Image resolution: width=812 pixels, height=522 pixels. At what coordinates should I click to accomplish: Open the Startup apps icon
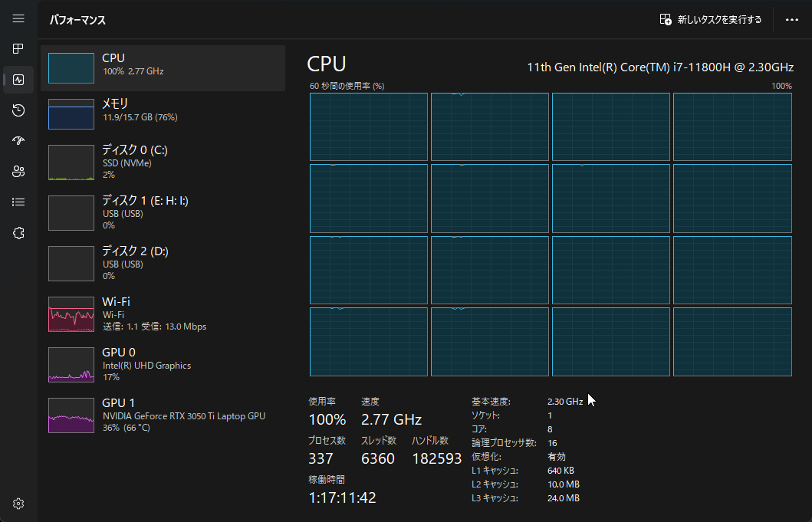(18, 141)
